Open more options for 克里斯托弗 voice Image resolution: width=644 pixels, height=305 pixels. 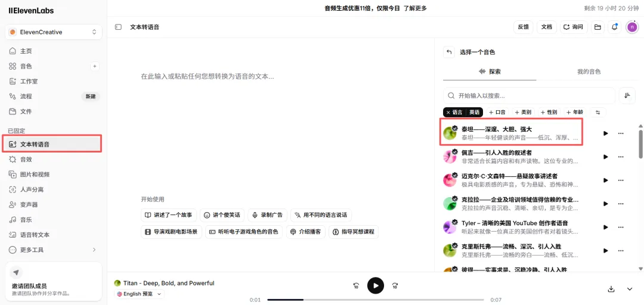pyautogui.click(x=621, y=250)
